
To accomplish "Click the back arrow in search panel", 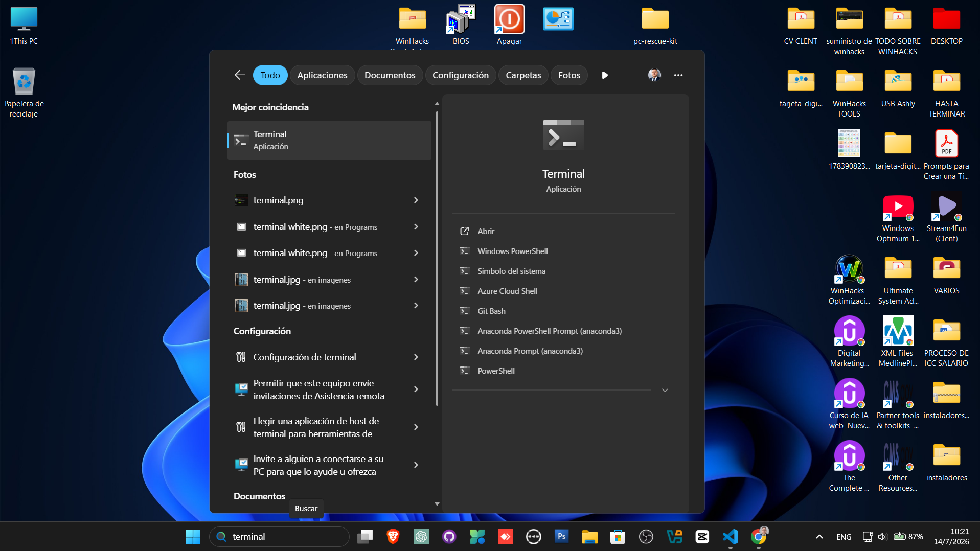I will [x=240, y=75].
